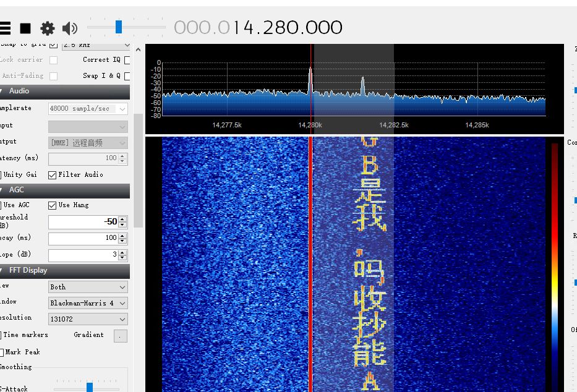
Task: Disable the Filter Audio checkbox
Action: pyautogui.click(x=52, y=175)
